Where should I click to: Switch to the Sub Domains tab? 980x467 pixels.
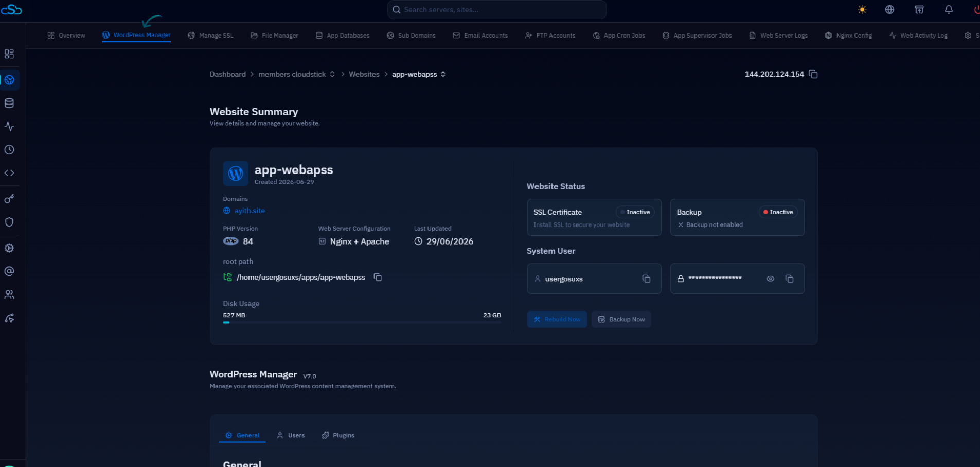[411, 36]
